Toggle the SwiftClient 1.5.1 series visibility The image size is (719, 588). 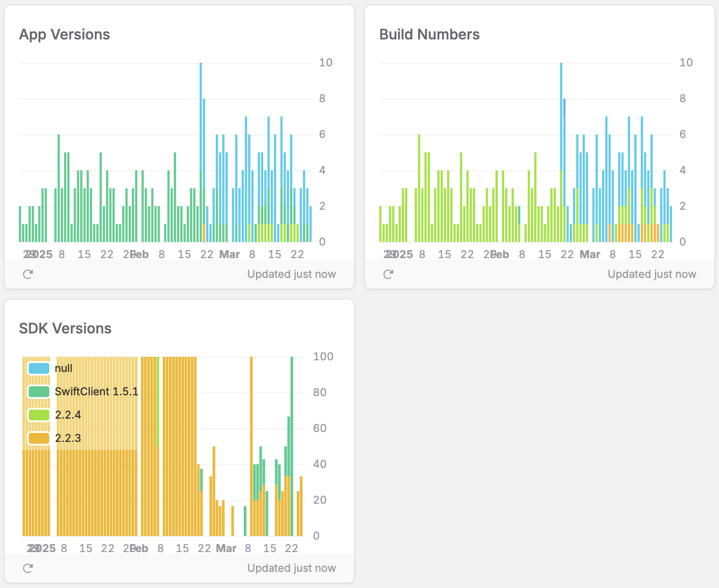[96, 391]
